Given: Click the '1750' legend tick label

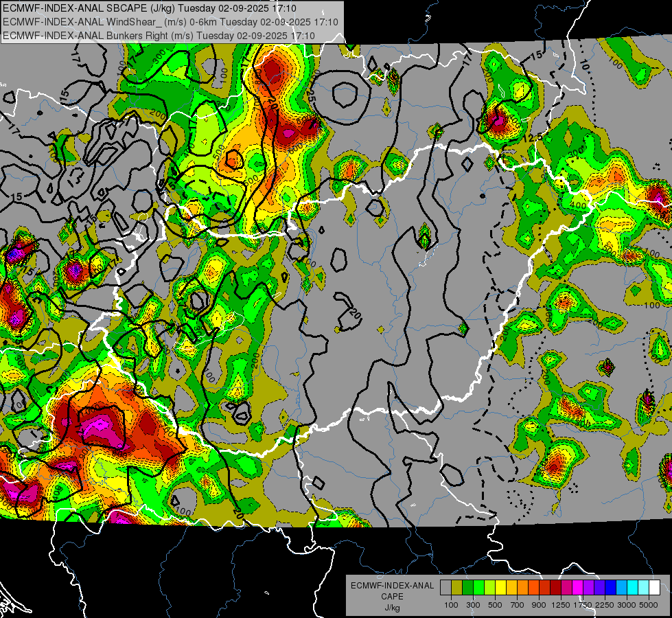Looking at the screenshot, I should (x=583, y=605).
